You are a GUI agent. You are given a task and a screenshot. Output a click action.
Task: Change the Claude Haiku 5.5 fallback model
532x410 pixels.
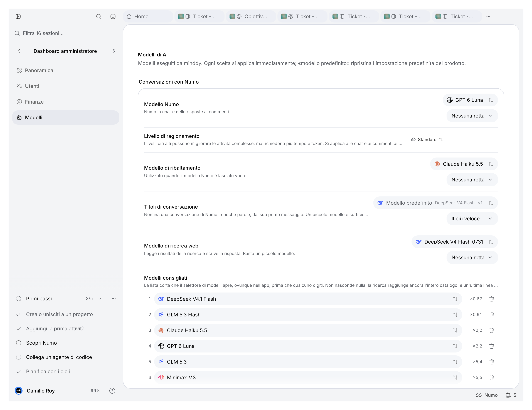[464, 164]
